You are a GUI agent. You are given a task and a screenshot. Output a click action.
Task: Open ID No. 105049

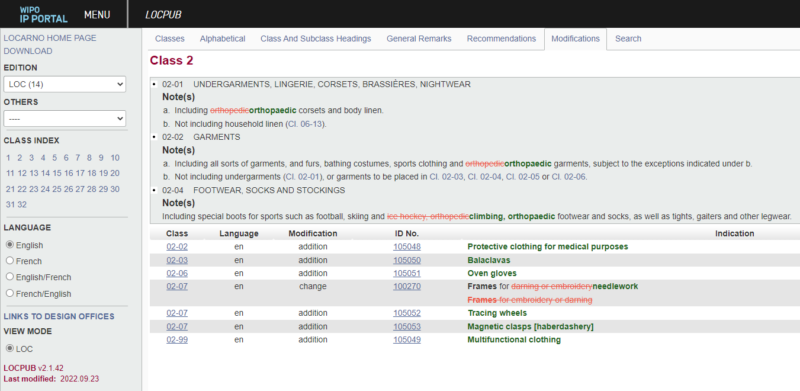click(x=407, y=339)
